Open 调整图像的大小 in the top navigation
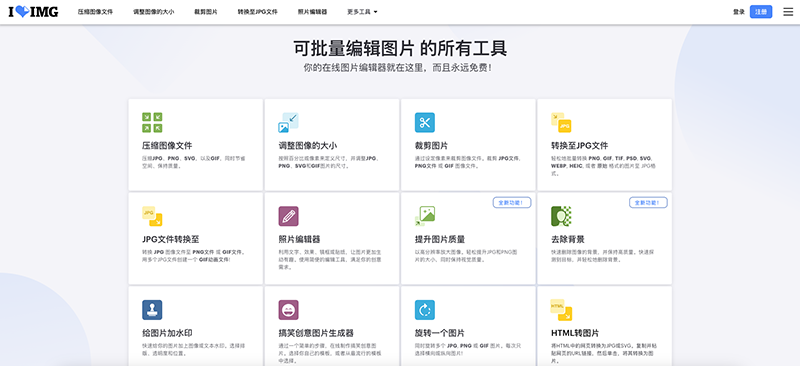Viewport: 800px width, 366px height. [154, 12]
